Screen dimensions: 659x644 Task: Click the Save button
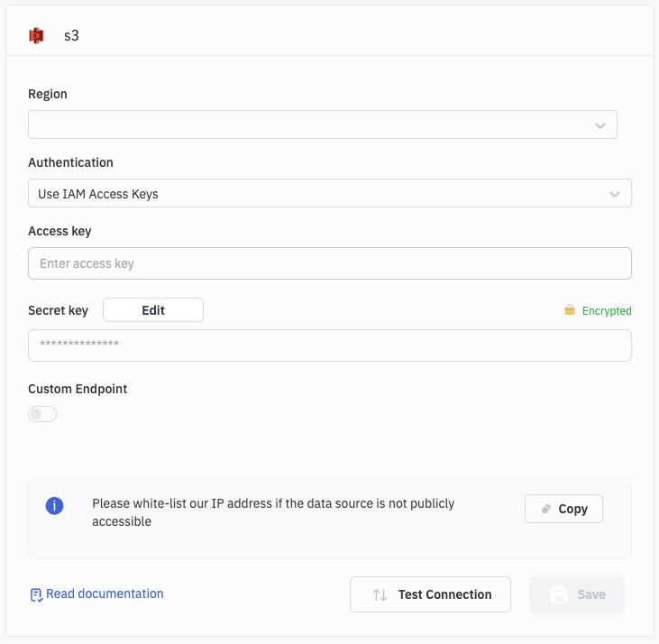pos(577,595)
